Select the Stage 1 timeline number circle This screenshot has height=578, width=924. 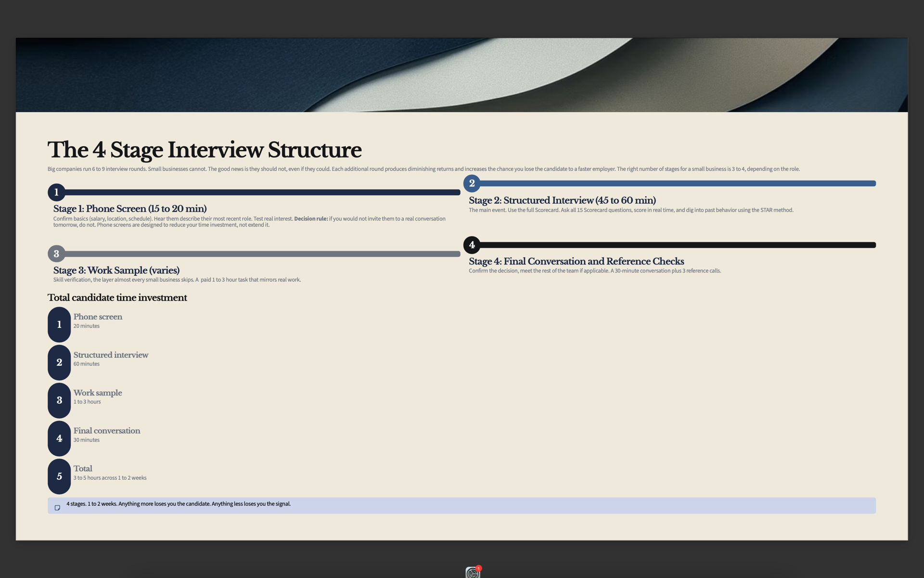point(56,192)
